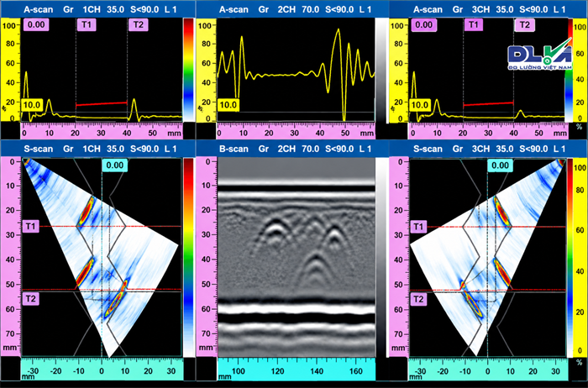Select the 2CH A-scan panel title bar
Viewport: 588px width, 388px height.
(292, 9)
